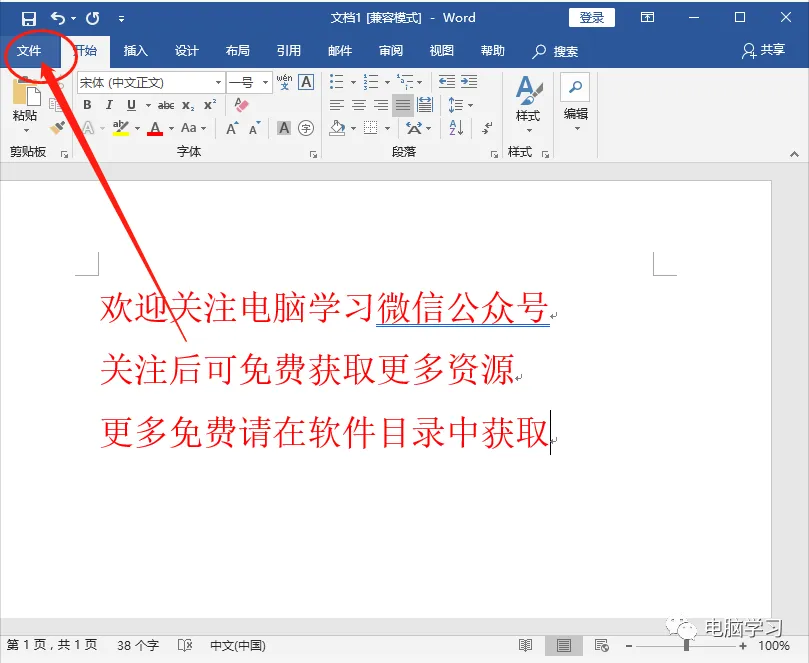The height and width of the screenshot is (663, 809).
Task: Switch to the 视图 tab
Action: point(442,51)
